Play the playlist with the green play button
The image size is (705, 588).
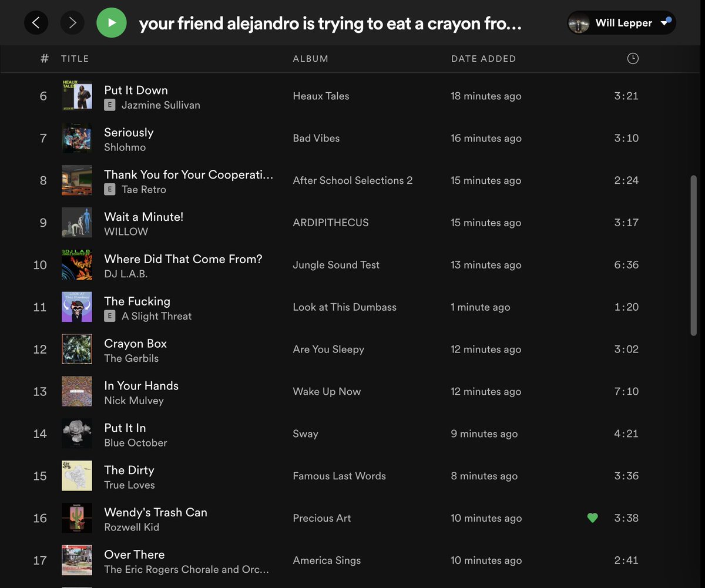(x=112, y=23)
